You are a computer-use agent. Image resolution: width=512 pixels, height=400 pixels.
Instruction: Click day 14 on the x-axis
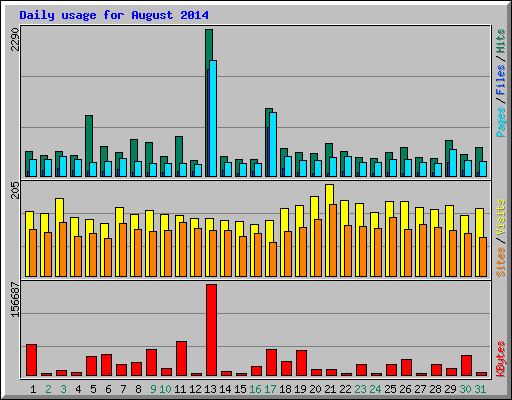(225, 389)
